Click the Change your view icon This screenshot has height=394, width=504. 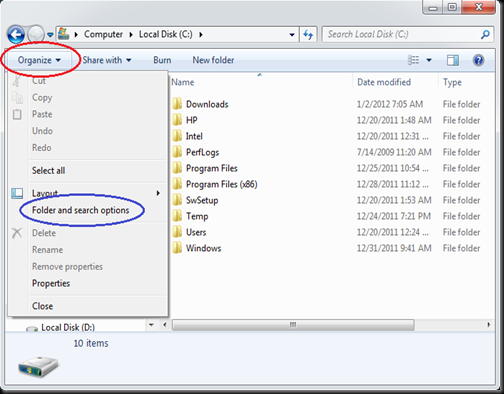coord(414,60)
